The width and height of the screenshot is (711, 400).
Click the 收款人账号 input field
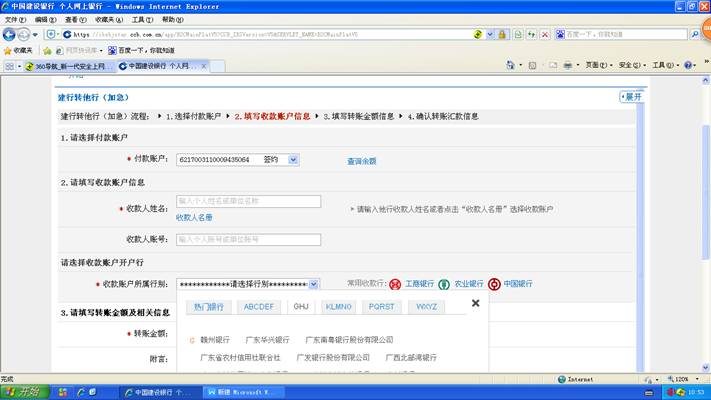pyautogui.click(x=248, y=239)
